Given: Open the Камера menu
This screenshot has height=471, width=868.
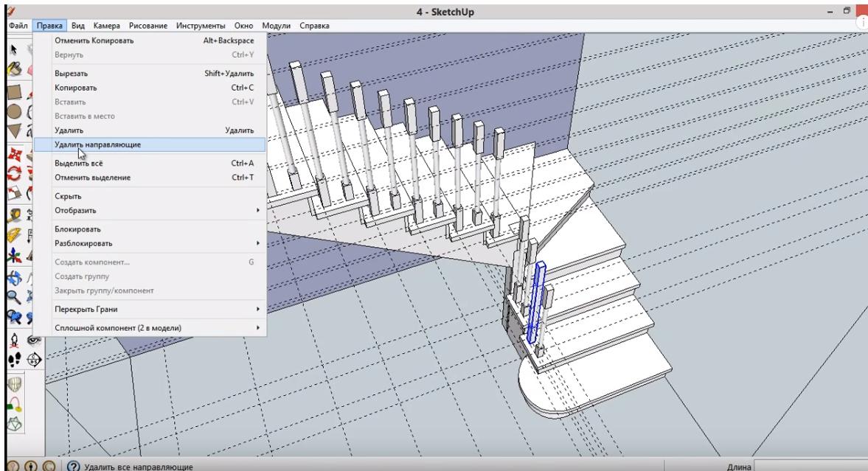Looking at the screenshot, I should tap(107, 27).
